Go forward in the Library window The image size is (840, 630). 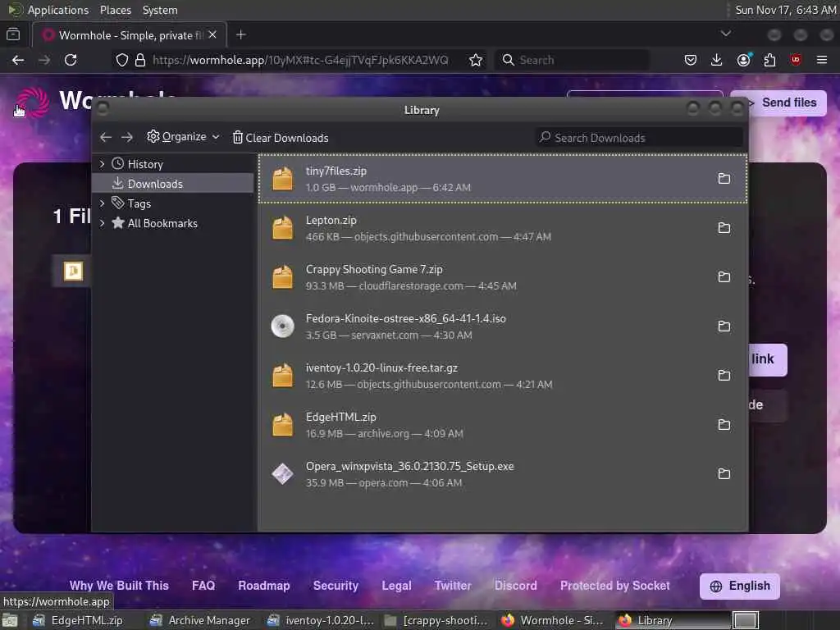pyautogui.click(x=127, y=138)
